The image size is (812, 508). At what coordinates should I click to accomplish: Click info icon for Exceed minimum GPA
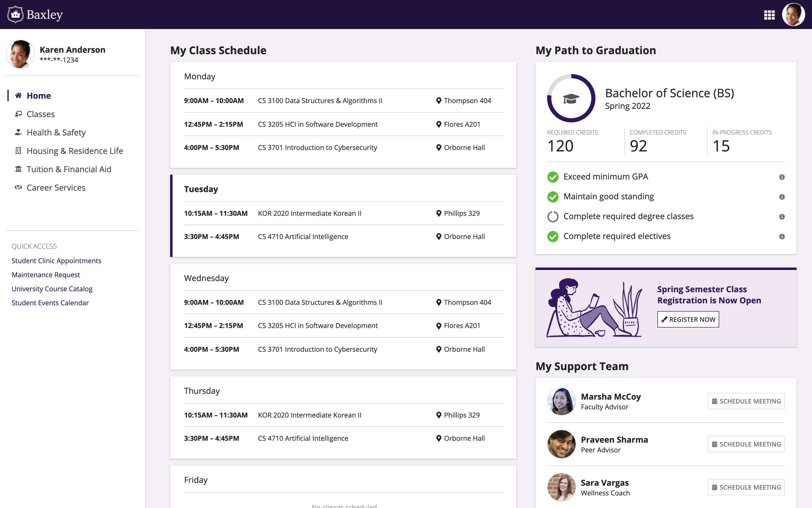[782, 177]
